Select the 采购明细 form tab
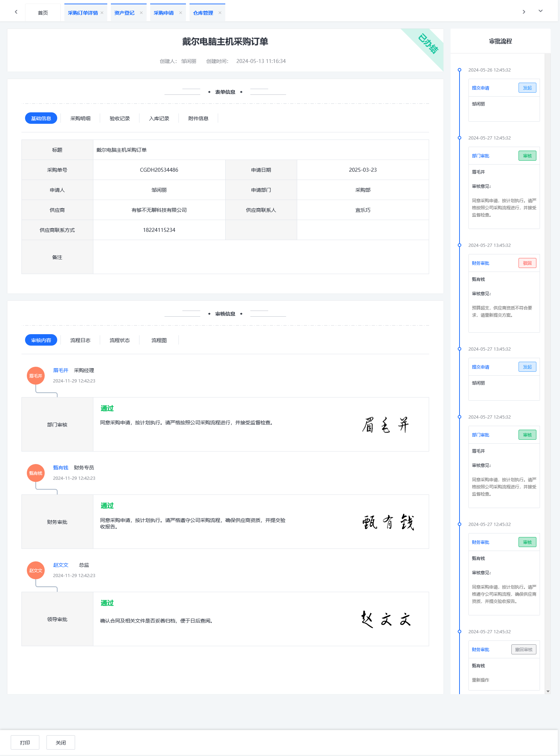The width and height of the screenshot is (560, 756). tap(80, 118)
